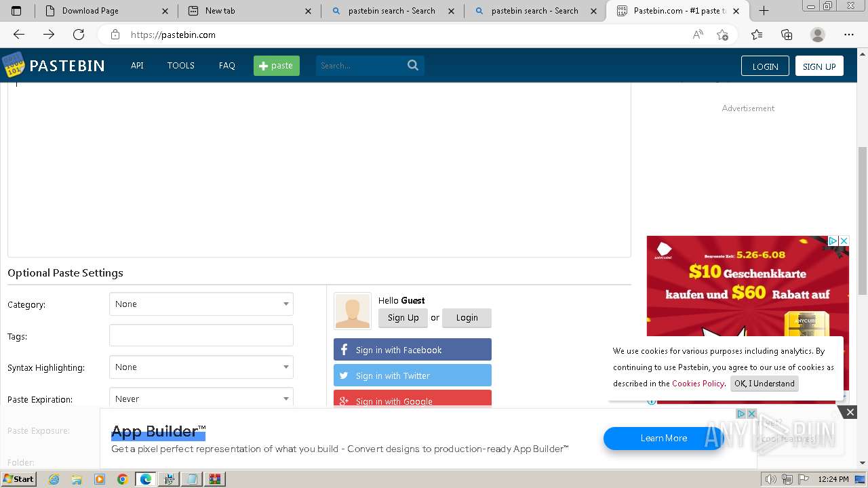The height and width of the screenshot is (488, 868).
Task: Open the tab actions menu icon
Action: [16, 11]
